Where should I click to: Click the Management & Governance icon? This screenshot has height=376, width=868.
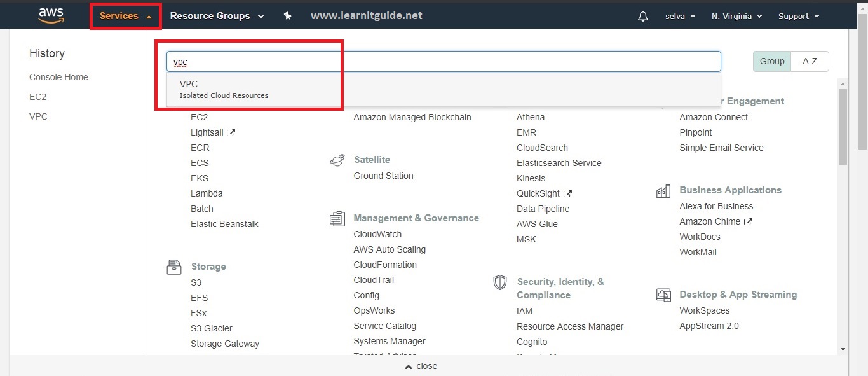tap(337, 218)
